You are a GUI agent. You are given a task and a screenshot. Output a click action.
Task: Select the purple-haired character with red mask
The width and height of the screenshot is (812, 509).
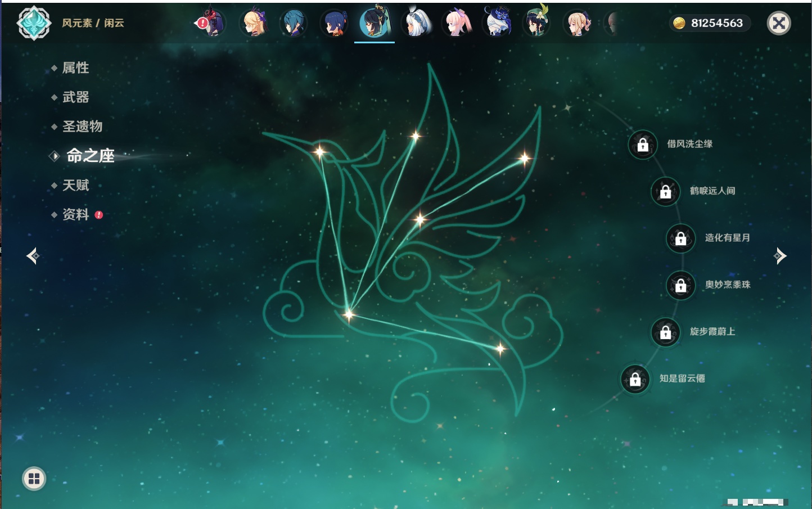(x=212, y=23)
